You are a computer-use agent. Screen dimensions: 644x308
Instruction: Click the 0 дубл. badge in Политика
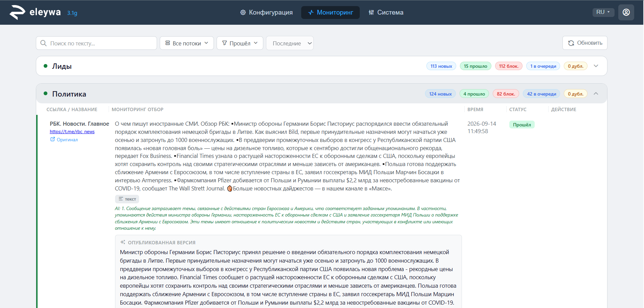pos(576,94)
